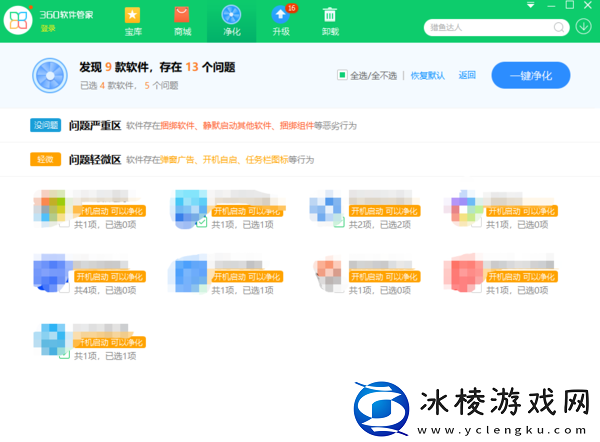Image resolution: width=600 pixels, height=442 pixels.
Task: Toggle the 全选/全不选 checkbox
Action: 342,75
